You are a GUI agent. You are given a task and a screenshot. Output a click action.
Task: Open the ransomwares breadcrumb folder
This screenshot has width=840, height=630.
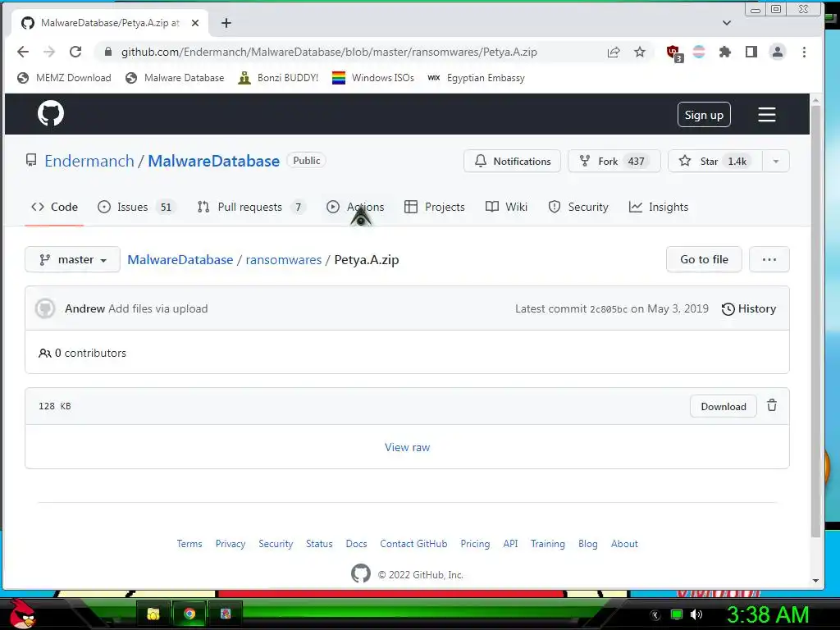point(283,260)
